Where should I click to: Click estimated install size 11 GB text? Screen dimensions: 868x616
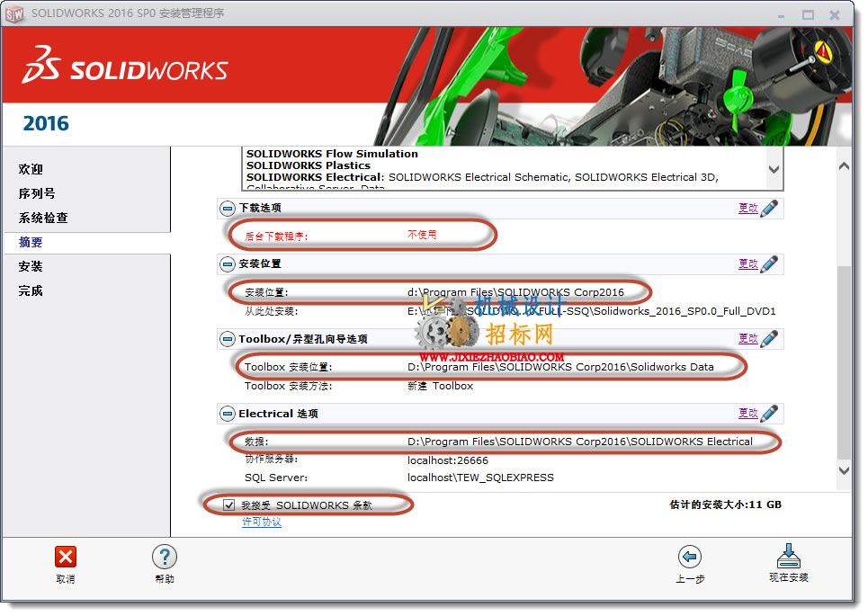pyautogui.click(x=725, y=504)
